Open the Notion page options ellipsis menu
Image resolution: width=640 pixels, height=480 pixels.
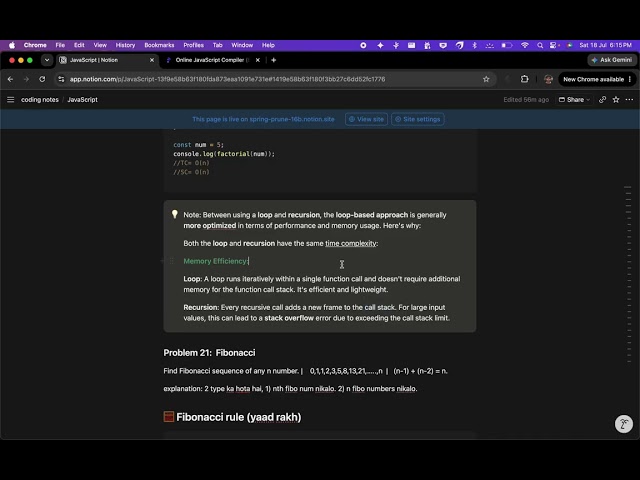(629, 100)
